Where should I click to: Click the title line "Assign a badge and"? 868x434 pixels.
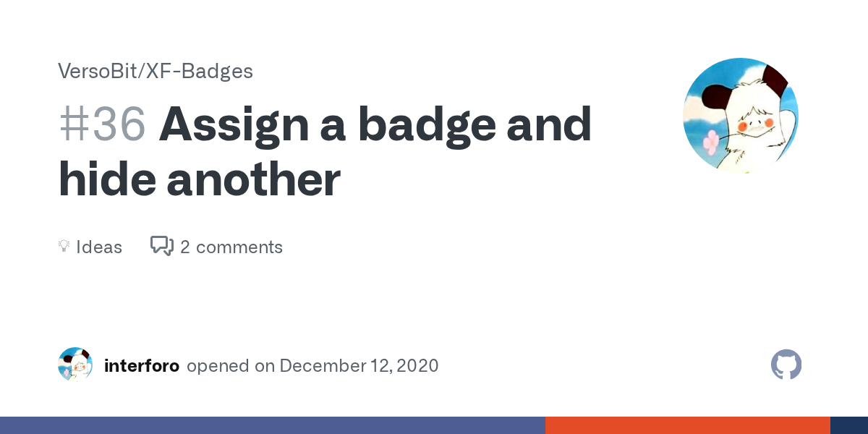tap(375, 124)
